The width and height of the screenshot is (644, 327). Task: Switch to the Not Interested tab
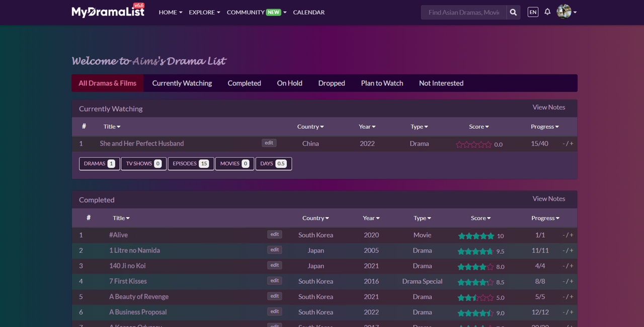[441, 83]
